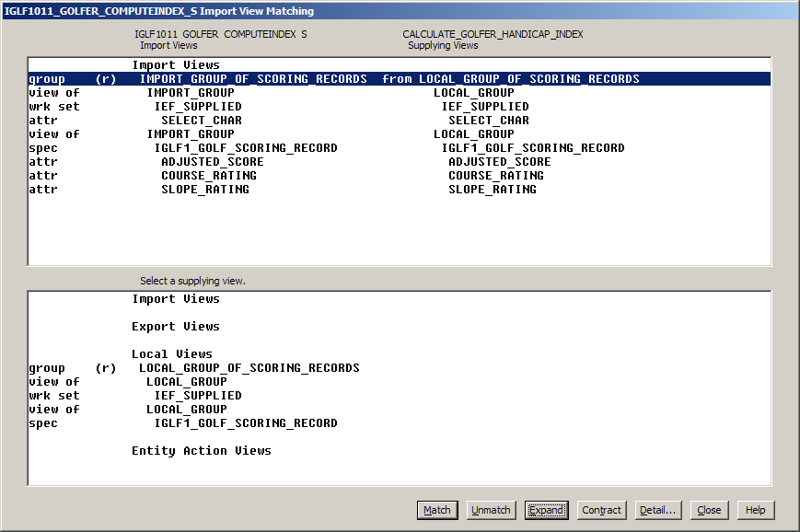Select the COURSE_RATING attribute row
Viewport: 800px width, 532px height.
(x=209, y=176)
